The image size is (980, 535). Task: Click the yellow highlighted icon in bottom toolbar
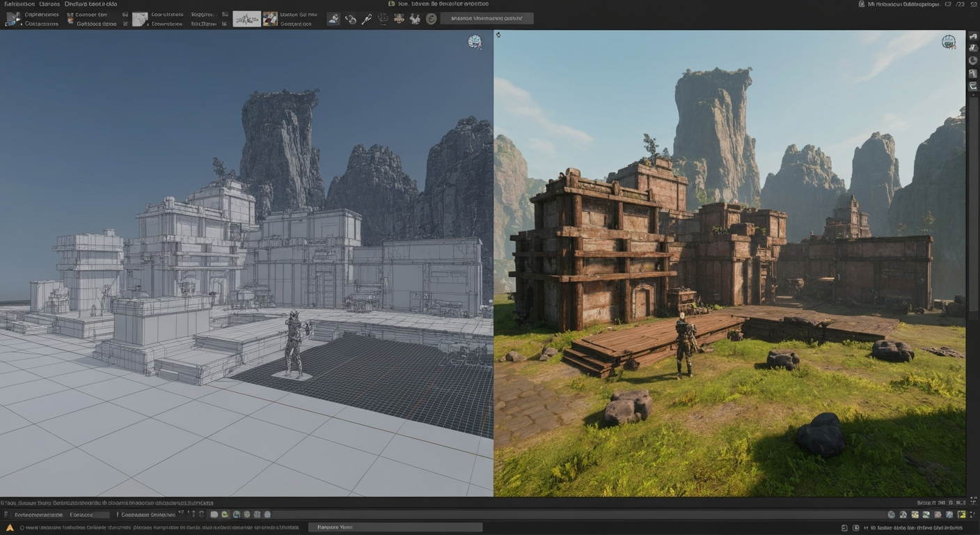(961, 514)
